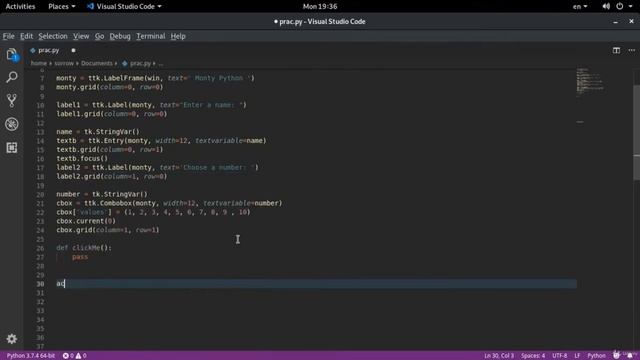The image size is (640, 360).
Task: Change file encoding UTF-8
Action: pos(560,356)
